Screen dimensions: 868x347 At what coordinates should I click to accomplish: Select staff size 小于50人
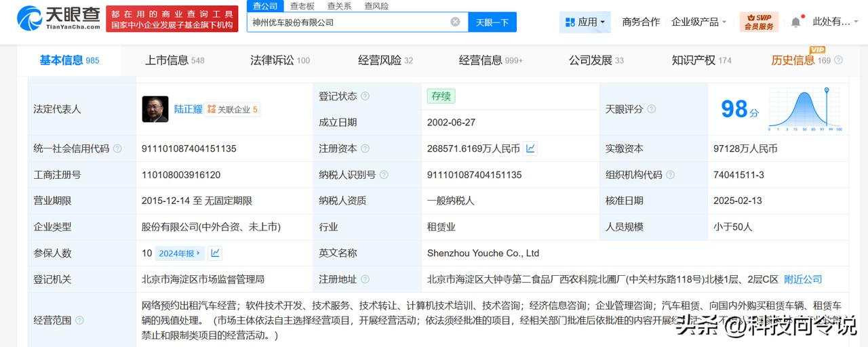point(733,227)
